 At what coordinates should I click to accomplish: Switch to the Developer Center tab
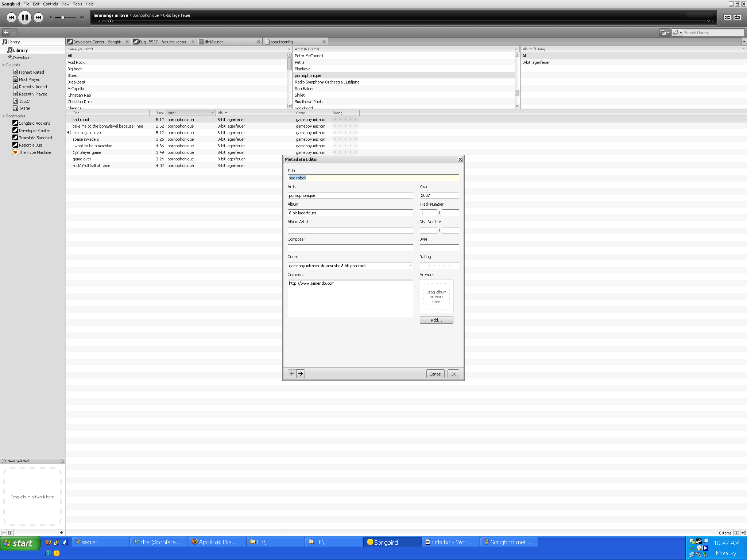[98, 42]
